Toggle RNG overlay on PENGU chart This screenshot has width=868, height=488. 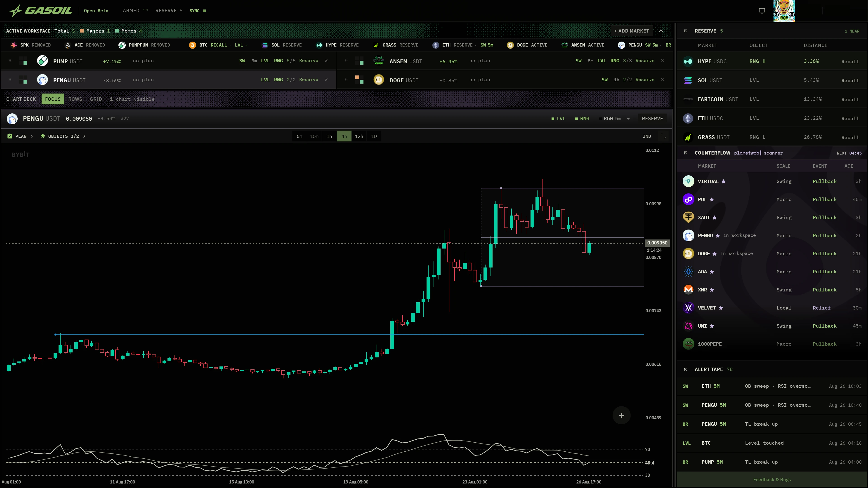coord(582,119)
